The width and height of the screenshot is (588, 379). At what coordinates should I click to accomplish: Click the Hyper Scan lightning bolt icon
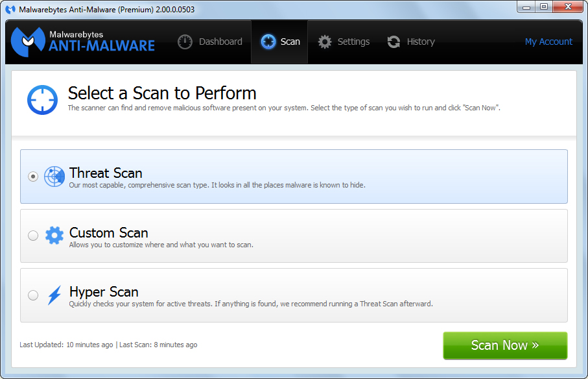(x=54, y=295)
